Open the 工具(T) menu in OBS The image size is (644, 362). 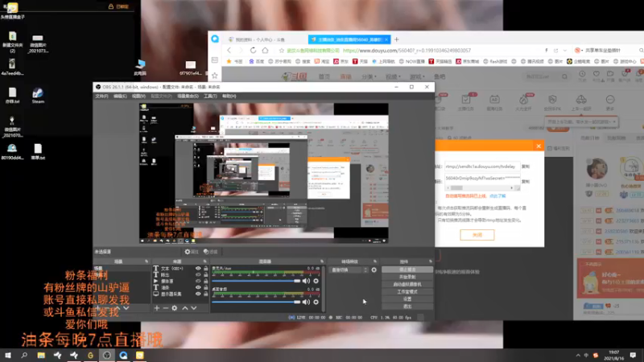pos(210,96)
